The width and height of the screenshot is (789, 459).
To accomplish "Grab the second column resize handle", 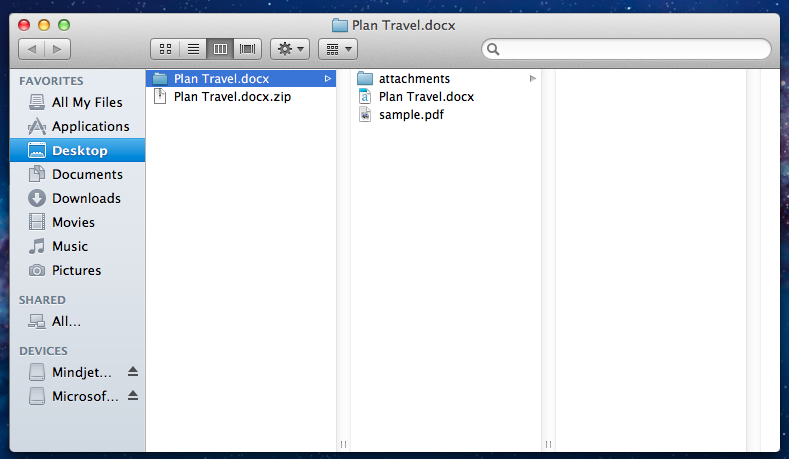I will click(x=548, y=444).
